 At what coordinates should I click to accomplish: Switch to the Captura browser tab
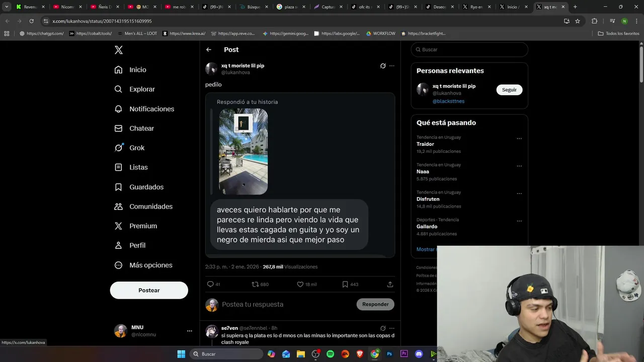point(328,7)
